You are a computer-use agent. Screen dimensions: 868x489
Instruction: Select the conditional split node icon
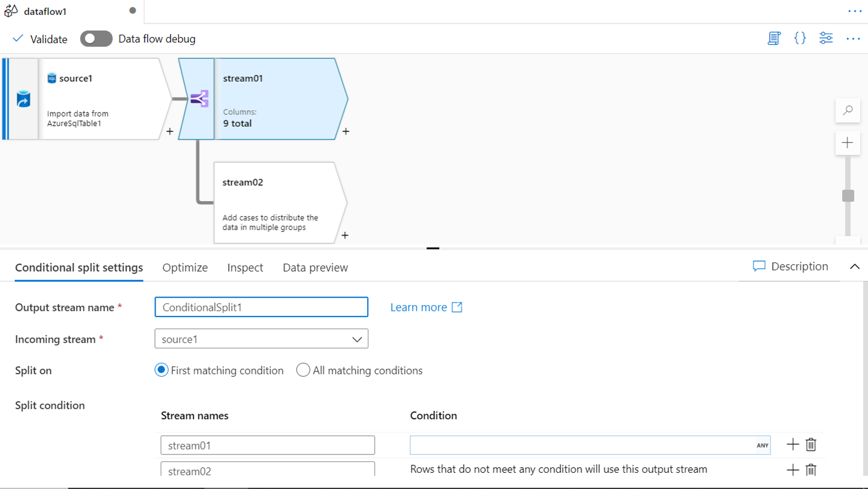click(199, 99)
